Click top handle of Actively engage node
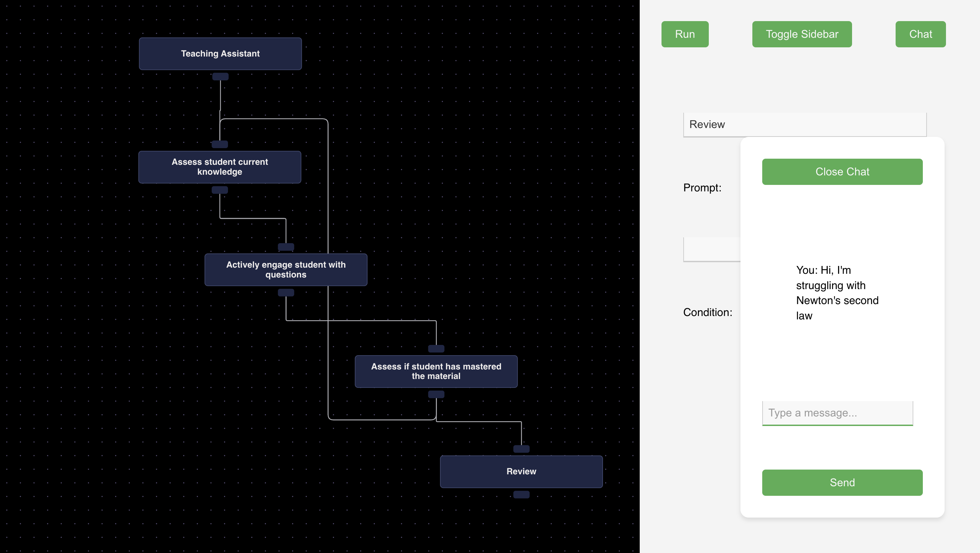The width and height of the screenshot is (980, 553). [x=286, y=247]
